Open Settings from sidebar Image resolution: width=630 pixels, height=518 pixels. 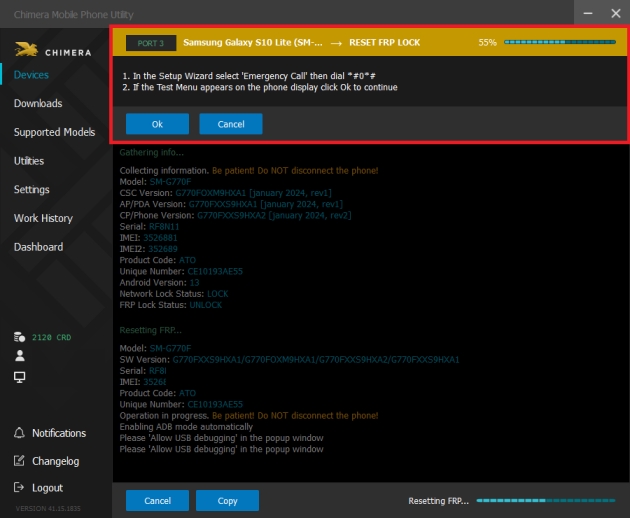32,189
